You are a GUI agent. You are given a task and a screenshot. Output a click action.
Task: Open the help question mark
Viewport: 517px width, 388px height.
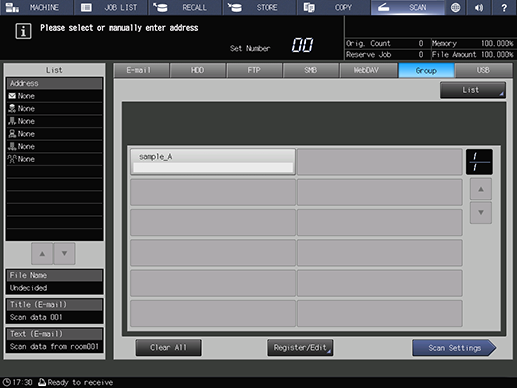pyautogui.click(x=504, y=7)
